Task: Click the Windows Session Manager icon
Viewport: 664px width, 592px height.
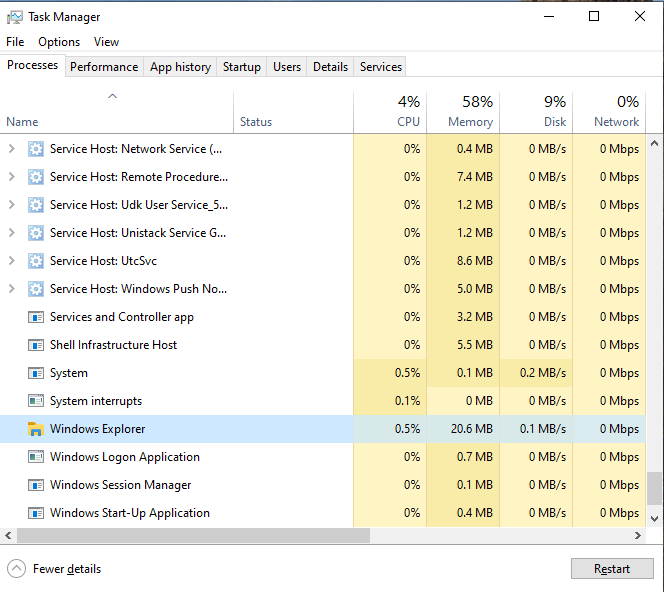Action: click(x=36, y=485)
